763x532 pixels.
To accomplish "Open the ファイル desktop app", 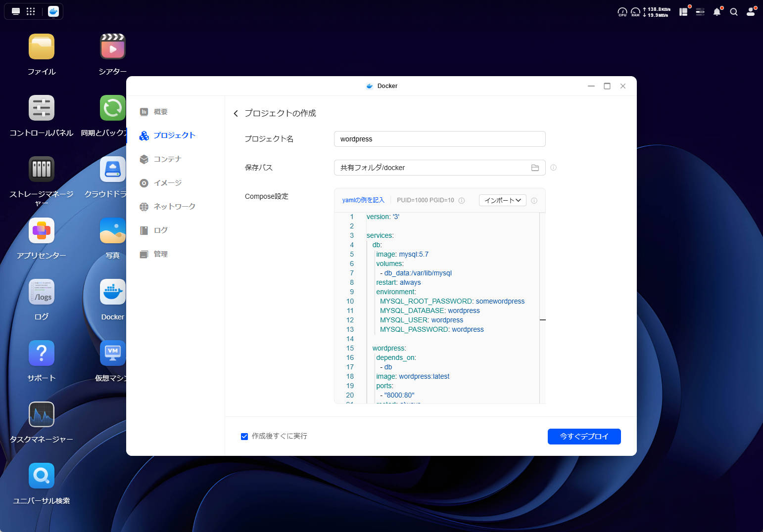I will 42,47.
